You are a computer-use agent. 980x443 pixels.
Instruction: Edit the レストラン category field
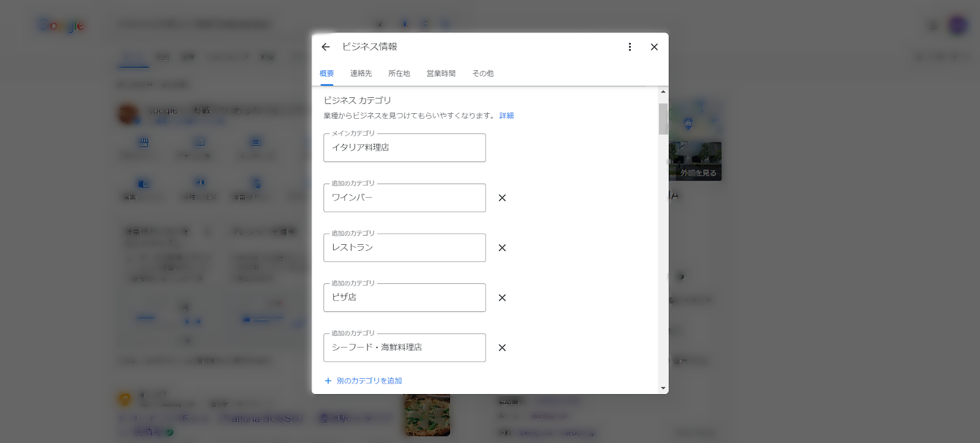coord(404,248)
